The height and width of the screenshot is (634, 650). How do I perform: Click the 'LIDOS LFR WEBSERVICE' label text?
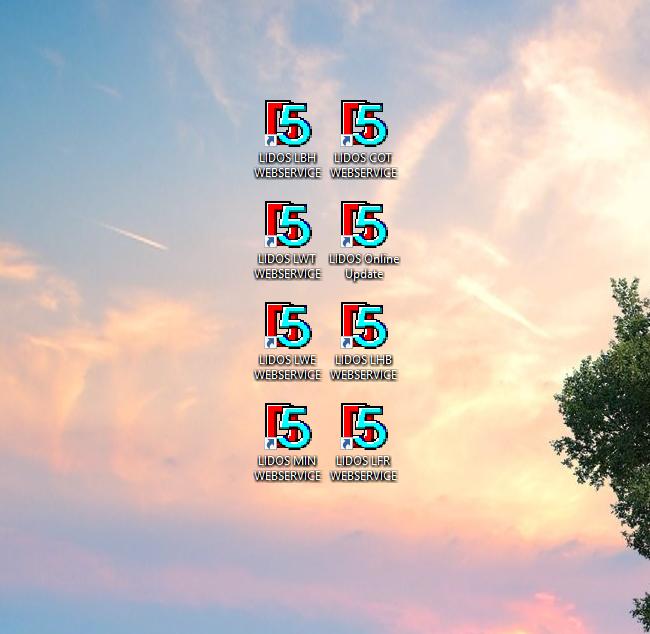click(364, 469)
